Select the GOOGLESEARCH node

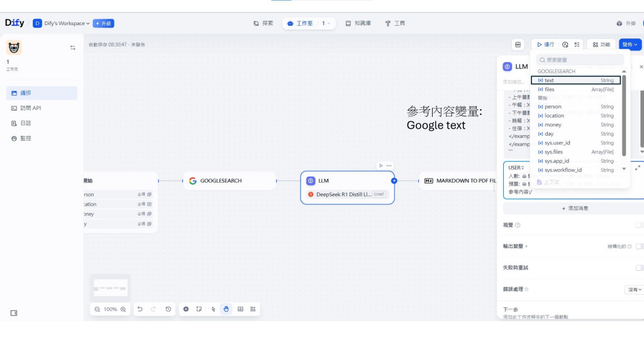coord(230,180)
